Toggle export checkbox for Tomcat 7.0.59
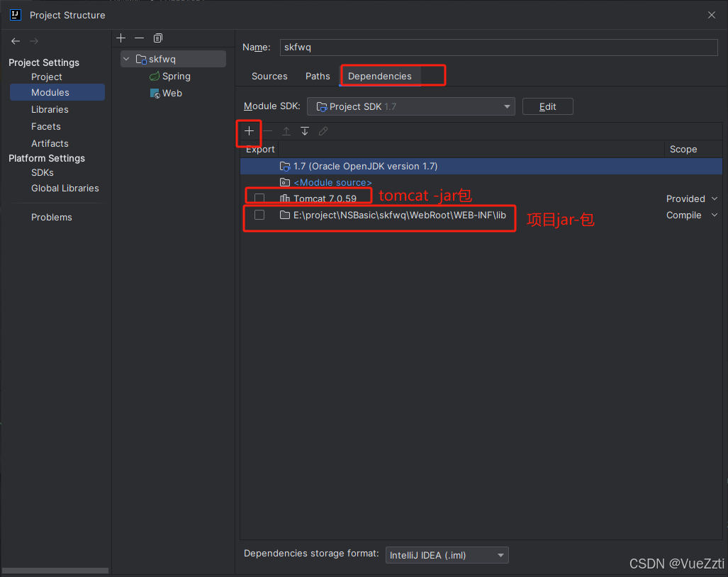 [x=259, y=198]
